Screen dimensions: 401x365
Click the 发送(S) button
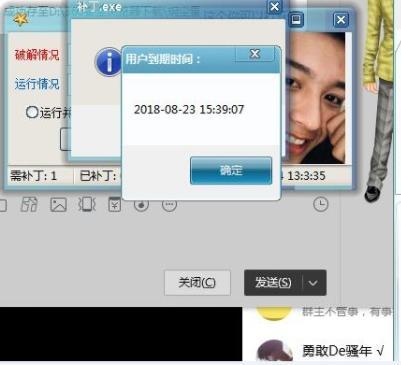pos(273,283)
